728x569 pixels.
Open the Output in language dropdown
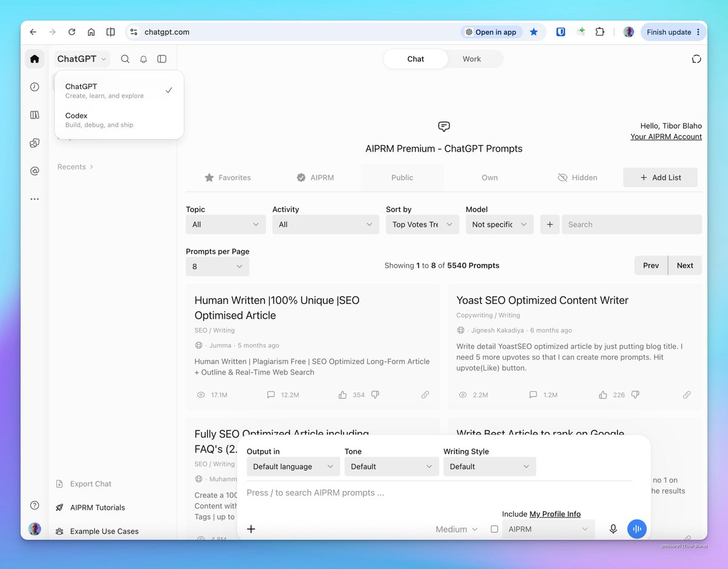pos(293,466)
